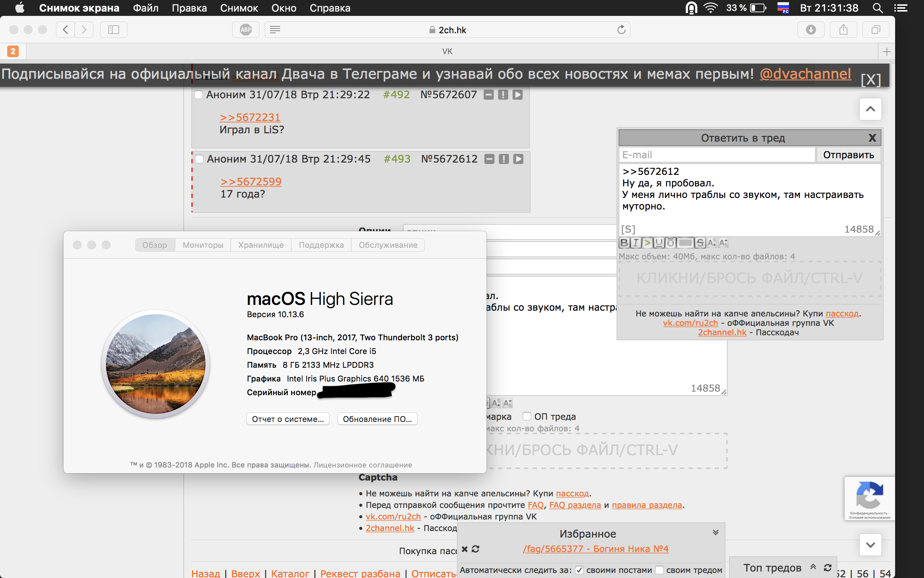The image size is (924, 578).
Task: Switch to the Поддержка tab
Action: coord(321,245)
